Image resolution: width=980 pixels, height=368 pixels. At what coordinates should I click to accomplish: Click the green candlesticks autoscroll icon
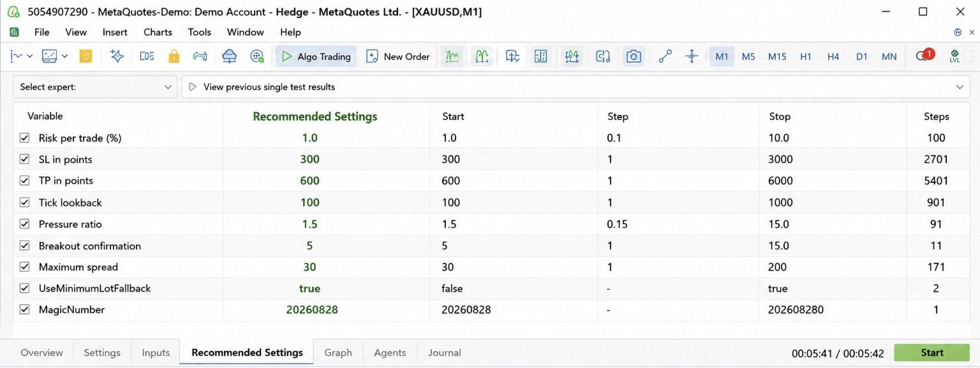point(572,56)
